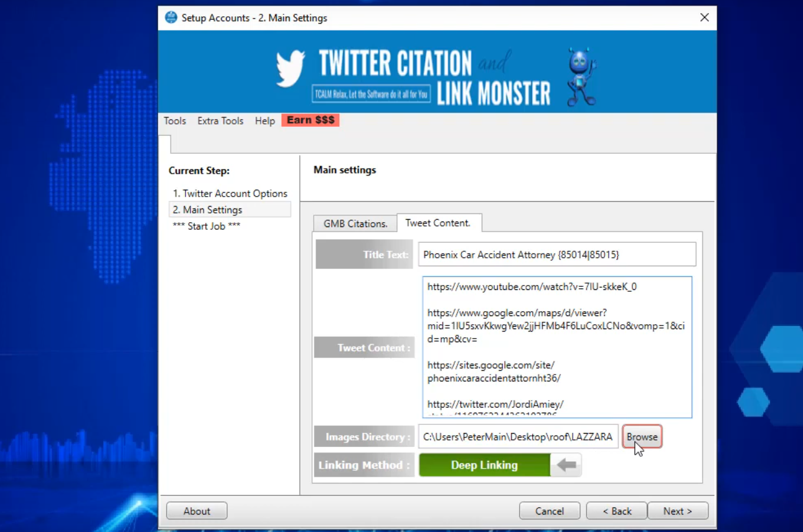Click the arrow icon beside Deep Linking
Viewport: 803px width, 532px height.
point(566,465)
